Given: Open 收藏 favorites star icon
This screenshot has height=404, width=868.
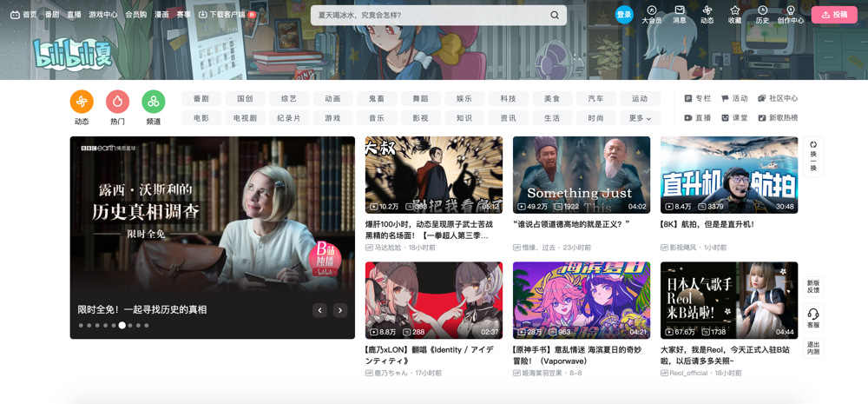Looking at the screenshot, I should pos(734,14).
